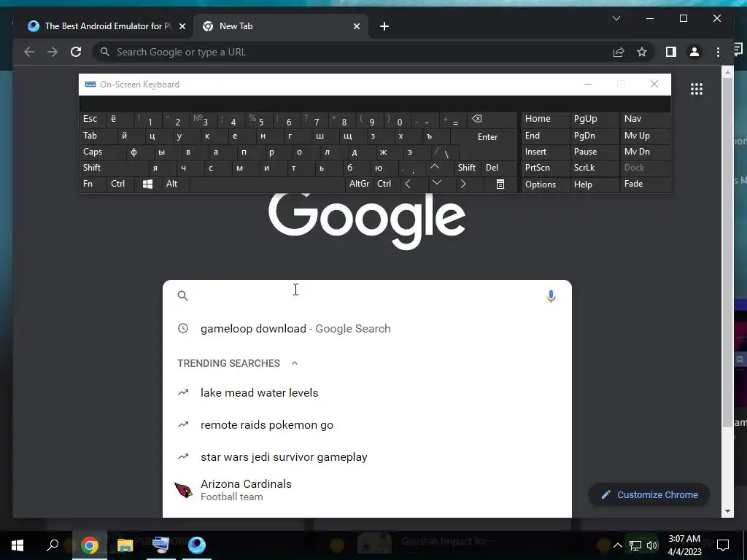Bookmark this tab with the star icon

642,52
